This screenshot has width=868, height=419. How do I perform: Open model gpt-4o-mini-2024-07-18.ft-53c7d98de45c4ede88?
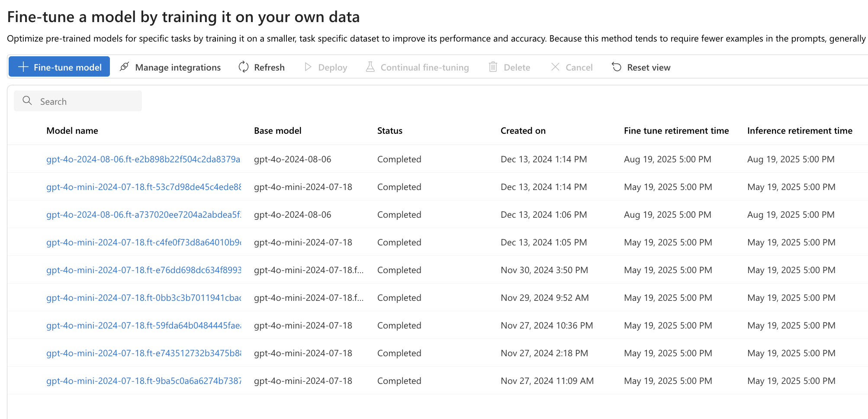point(144,187)
